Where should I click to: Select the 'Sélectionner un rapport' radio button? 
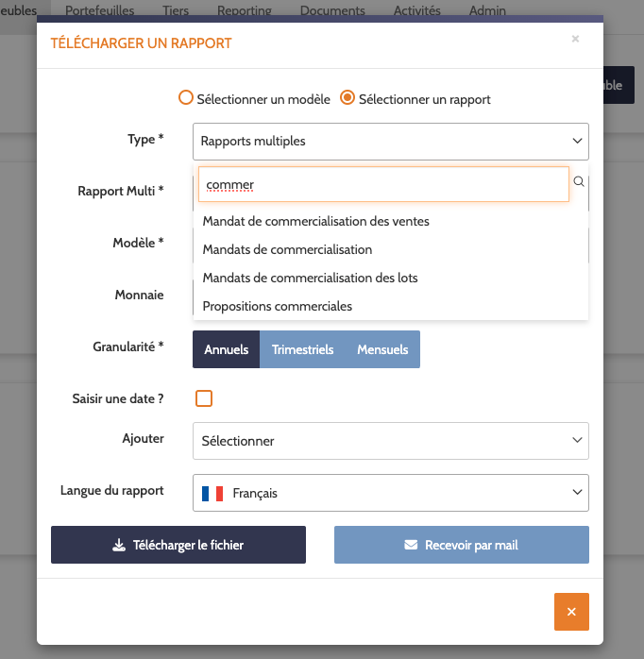(x=347, y=98)
